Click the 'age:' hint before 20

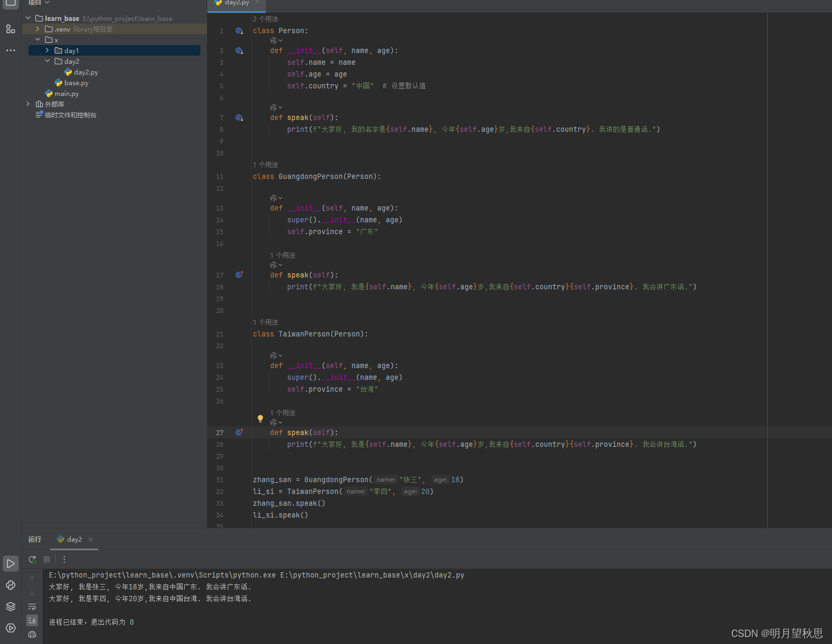[x=411, y=492]
